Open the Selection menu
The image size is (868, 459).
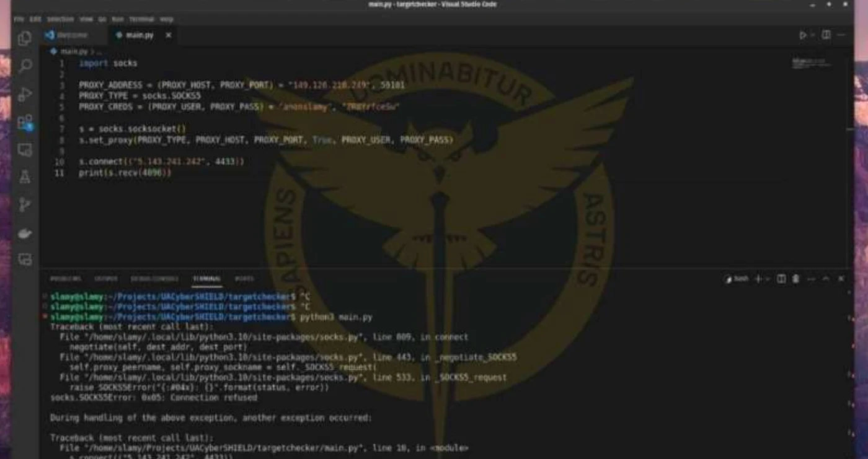pos(60,19)
